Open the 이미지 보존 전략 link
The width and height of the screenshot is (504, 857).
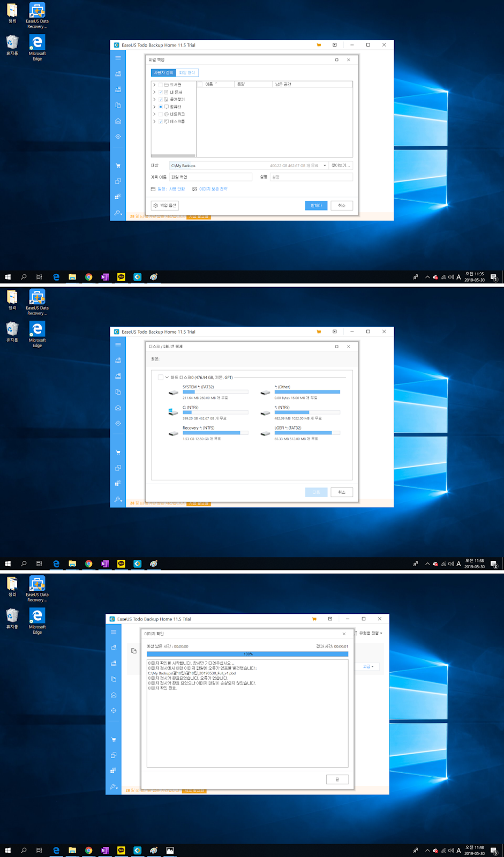[x=210, y=189]
